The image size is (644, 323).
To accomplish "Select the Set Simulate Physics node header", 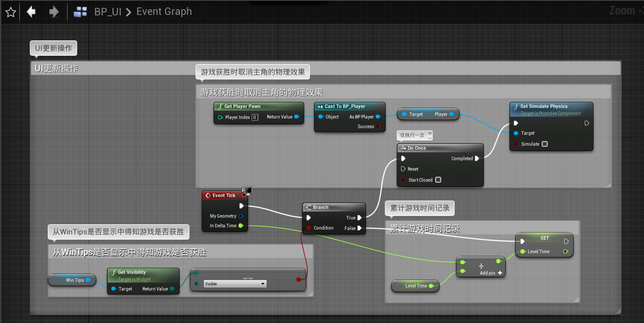I will pyautogui.click(x=551, y=109).
